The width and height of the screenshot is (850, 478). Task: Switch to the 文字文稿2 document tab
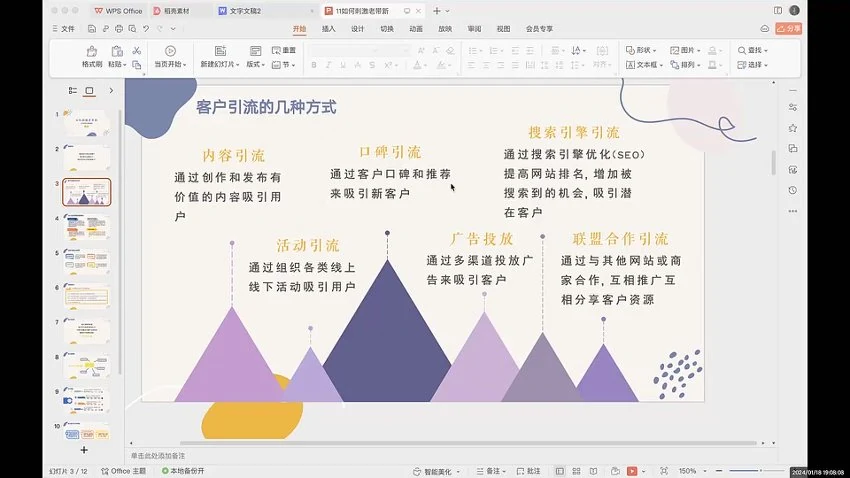pos(266,11)
